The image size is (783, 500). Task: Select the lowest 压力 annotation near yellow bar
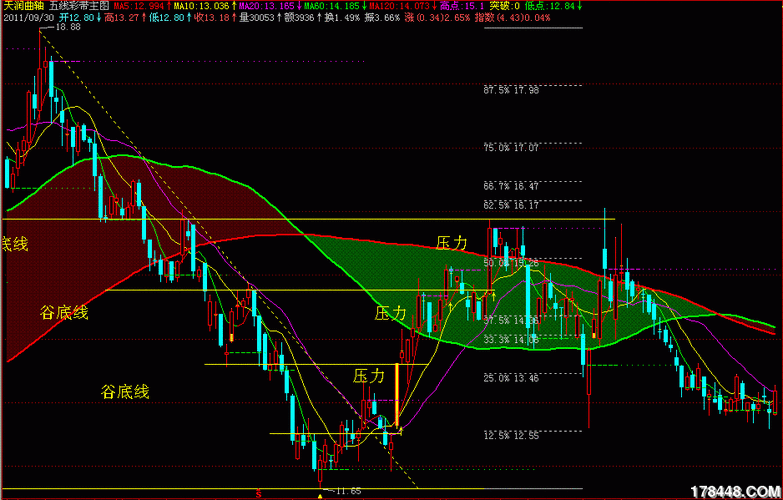click(x=369, y=376)
